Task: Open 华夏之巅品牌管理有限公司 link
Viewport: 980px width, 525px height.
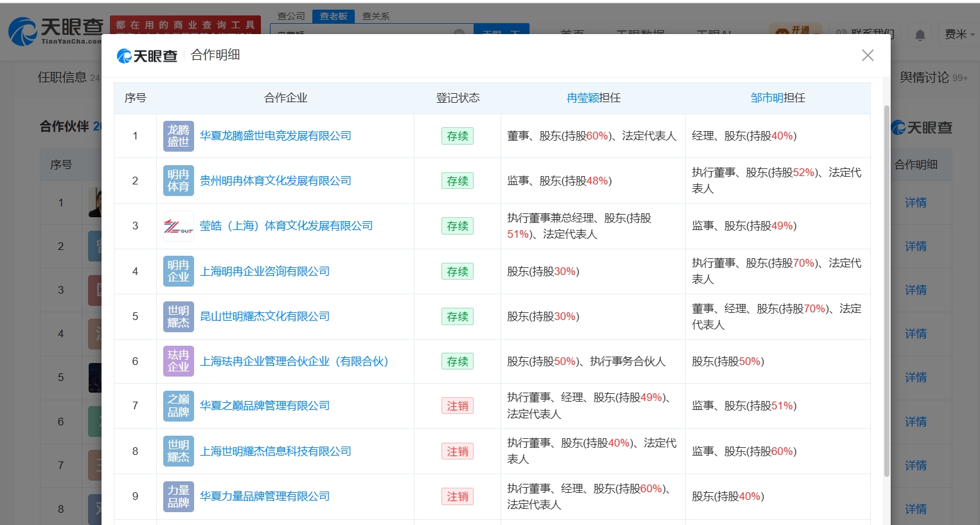Action: (x=265, y=405)
